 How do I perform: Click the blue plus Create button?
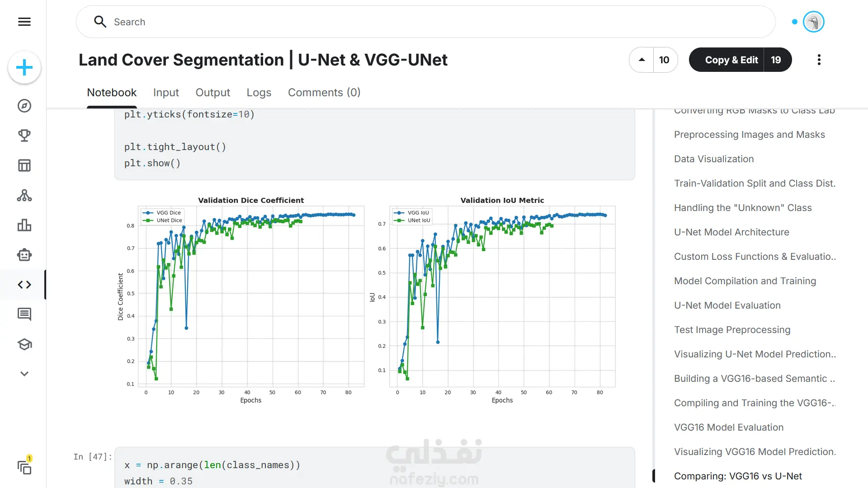point(24,68)
